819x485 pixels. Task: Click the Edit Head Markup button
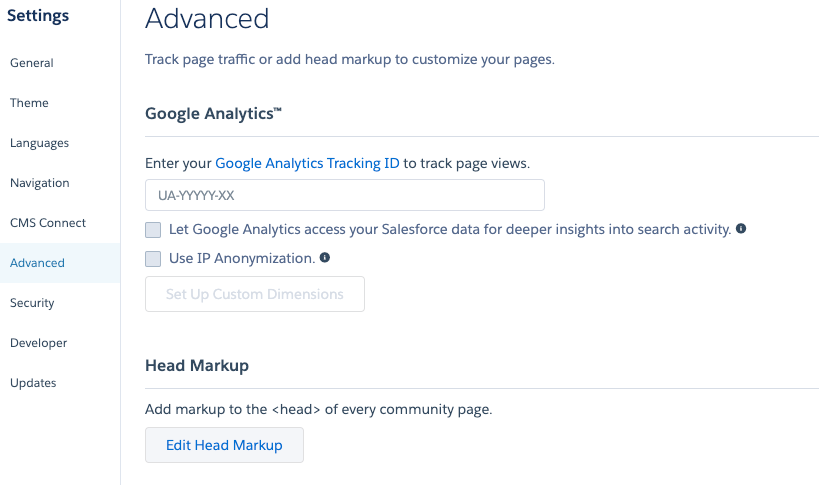pos(224,445)
